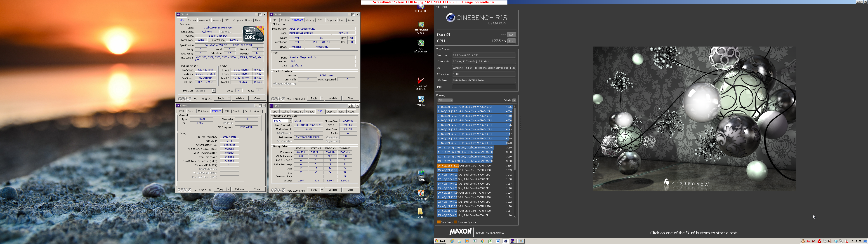Click Validate in the CPU-tab CPU-Z window
This screenshot has width=868, height=244.
pyautogui.click(x=240, y=99)
